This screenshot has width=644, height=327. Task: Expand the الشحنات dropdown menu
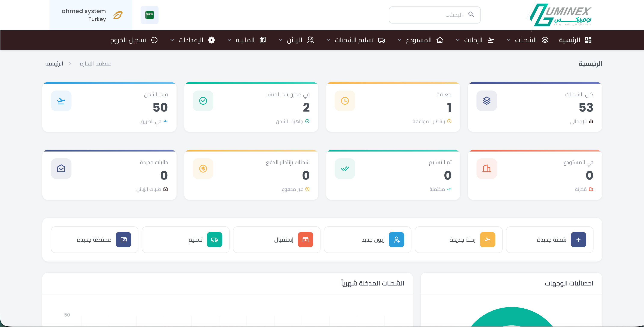525,40
